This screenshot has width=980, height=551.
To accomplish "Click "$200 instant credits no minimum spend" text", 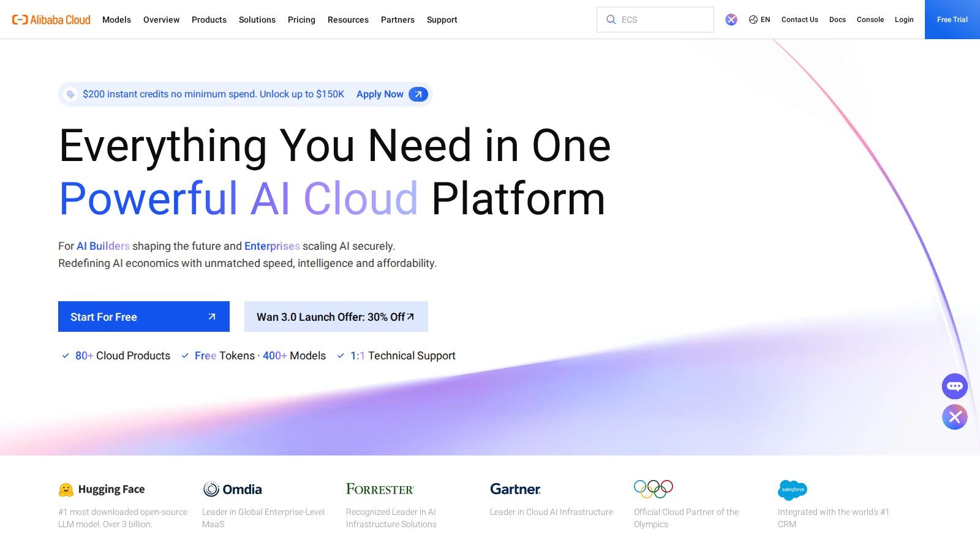I will (x=168, y=94).
